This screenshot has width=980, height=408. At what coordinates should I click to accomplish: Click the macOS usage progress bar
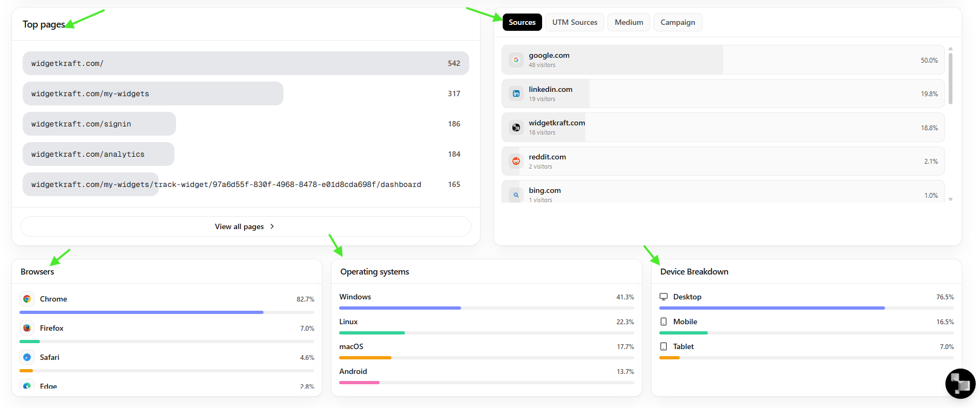(x=486, y=358)
